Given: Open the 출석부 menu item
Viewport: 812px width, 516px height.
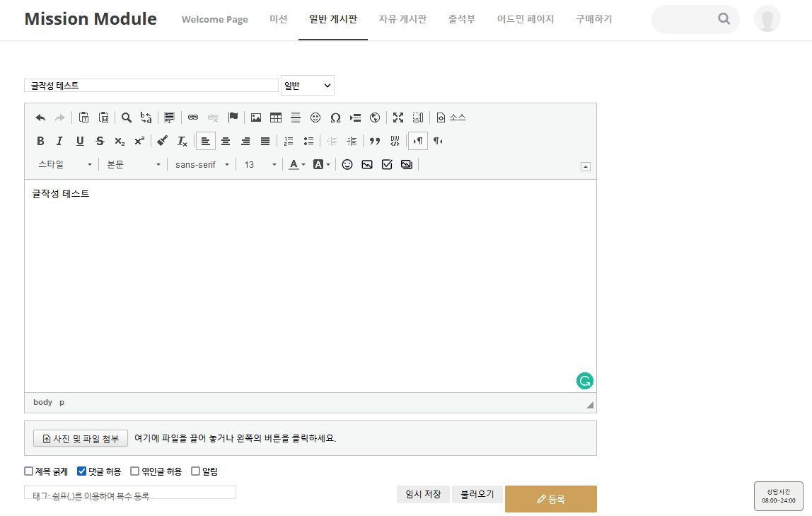Looking at the screenshot, I should (x=461, y=19).
